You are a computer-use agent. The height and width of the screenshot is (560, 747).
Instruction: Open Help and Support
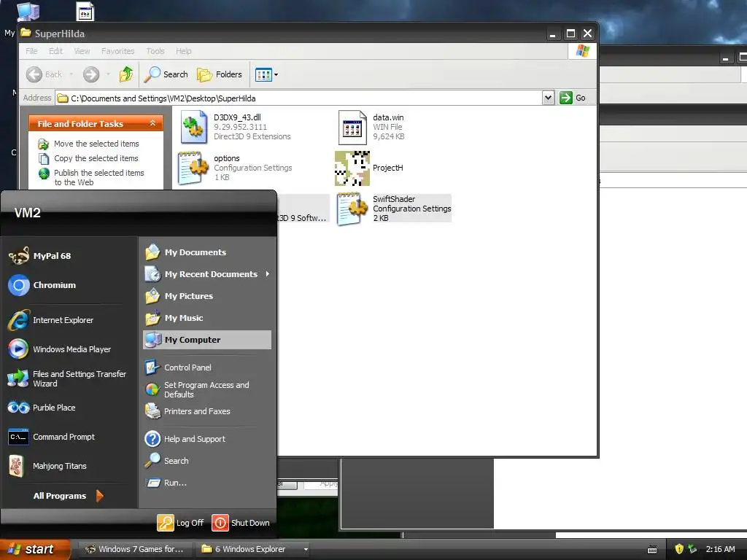click(x=206, y=438)
